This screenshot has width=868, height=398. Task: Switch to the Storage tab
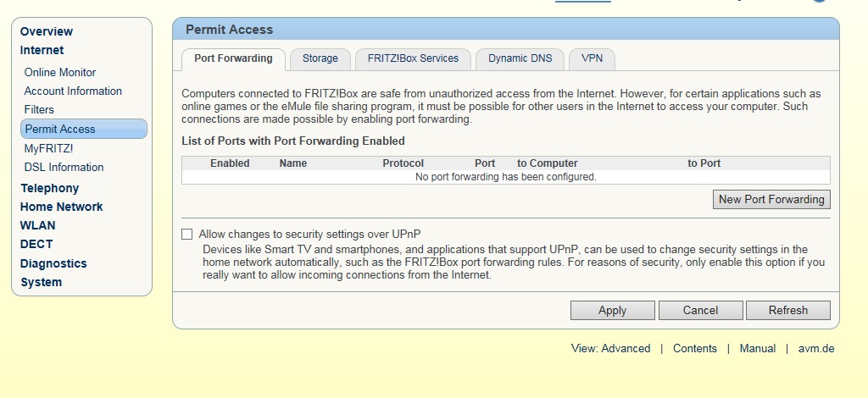[320, 58]
